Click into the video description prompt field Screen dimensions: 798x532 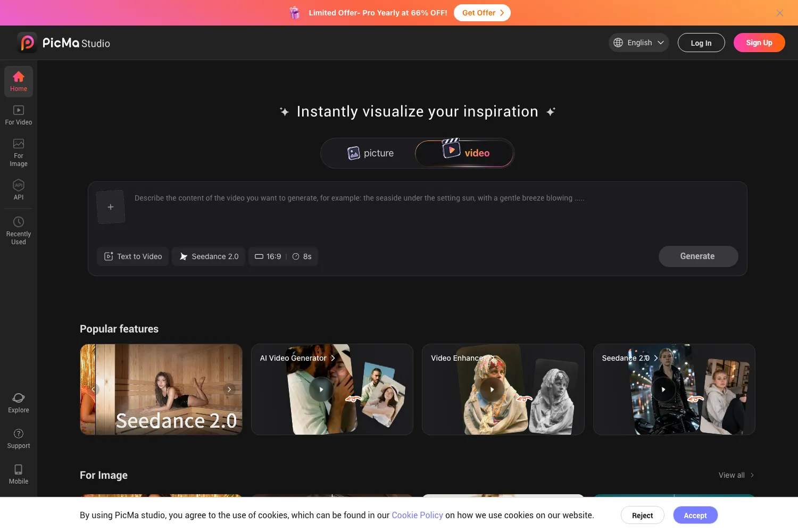[436, 210]
